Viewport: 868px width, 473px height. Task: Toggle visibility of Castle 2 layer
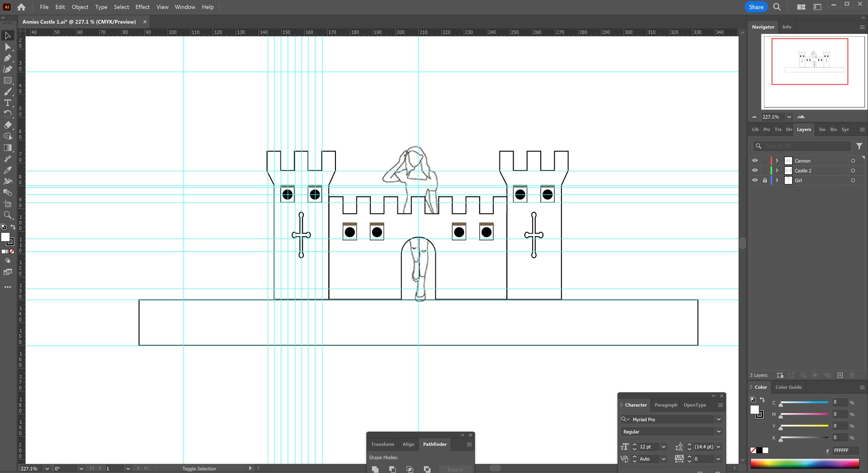coord(755,170)
